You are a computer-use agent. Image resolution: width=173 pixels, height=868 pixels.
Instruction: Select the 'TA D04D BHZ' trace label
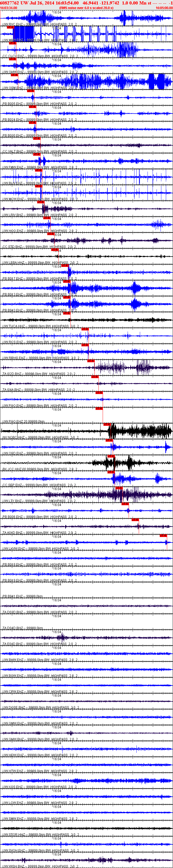(x=23, y=628)
